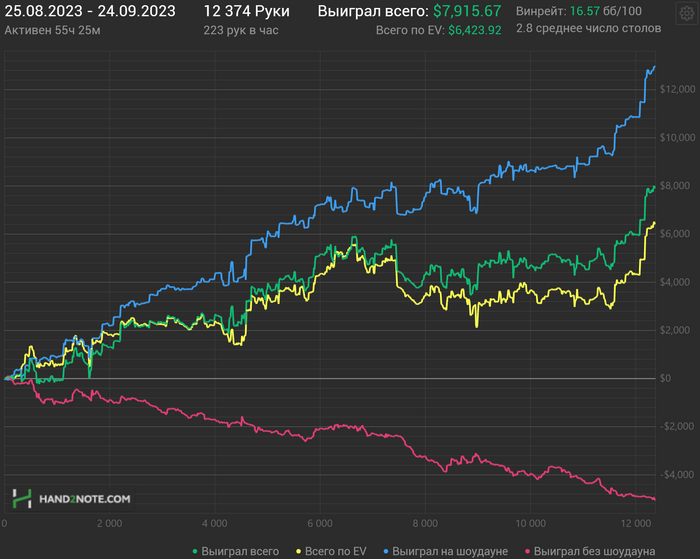Click the blue dot beside 'Выиграл на шоудауне'
Image resolution: width=700 pixels, height=559 pixels.
pyautogui.click(x=386, y=552)
